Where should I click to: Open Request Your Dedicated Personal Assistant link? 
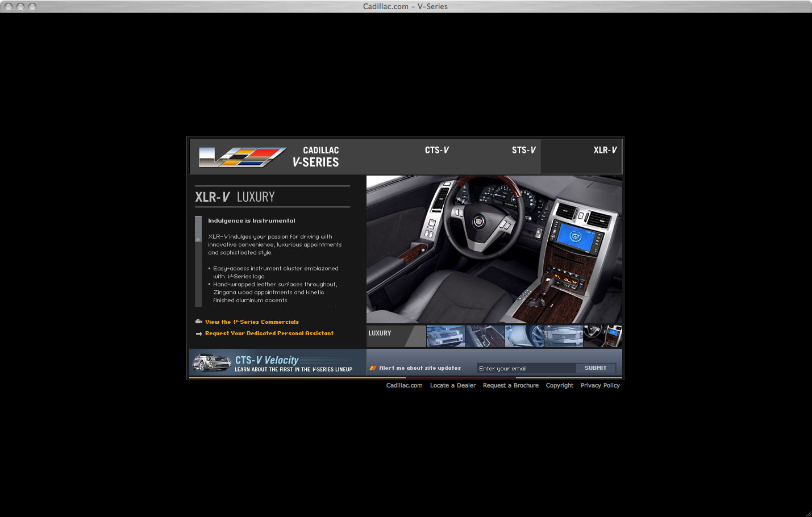[x=269, y=333]
